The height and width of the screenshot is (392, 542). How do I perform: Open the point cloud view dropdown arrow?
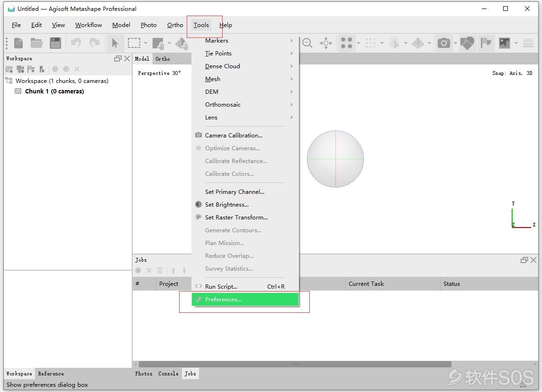pyautogui.click(x=358, y=43)
